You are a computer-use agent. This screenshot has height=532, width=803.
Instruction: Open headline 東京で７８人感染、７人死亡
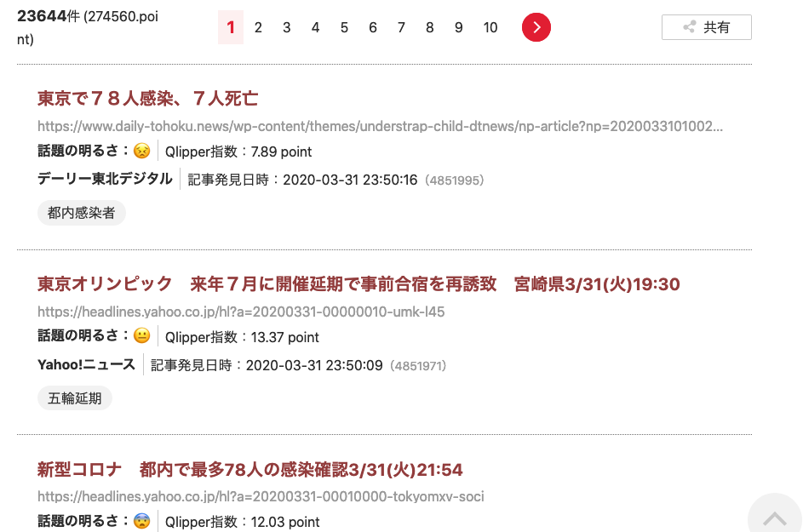pos(147,99)
